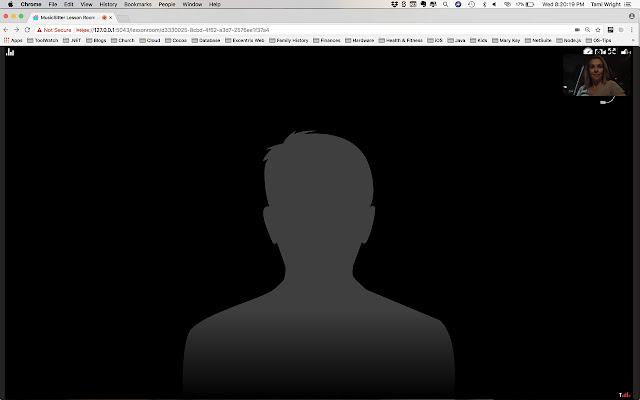Screen dimensions: 640x400
Task: Open the Blogs bookmarks folder
Action: tap(96, 40)
